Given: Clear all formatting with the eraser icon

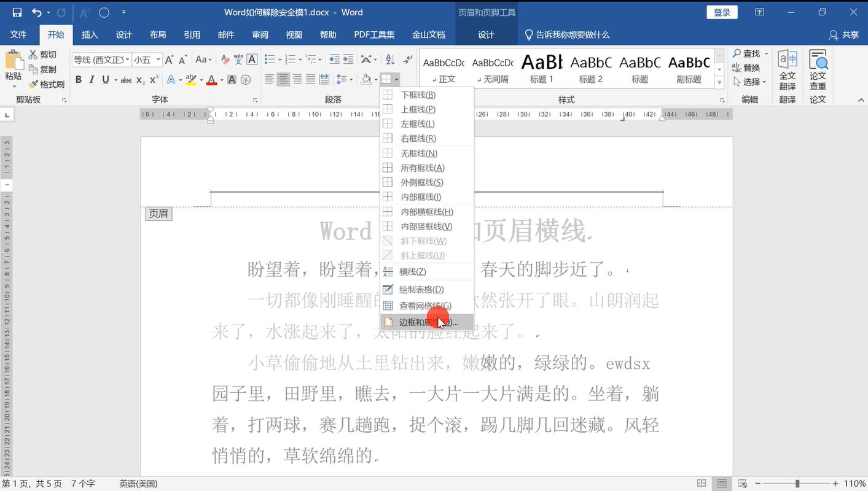Looking at the screenshot, I should (x=225, y=60).
